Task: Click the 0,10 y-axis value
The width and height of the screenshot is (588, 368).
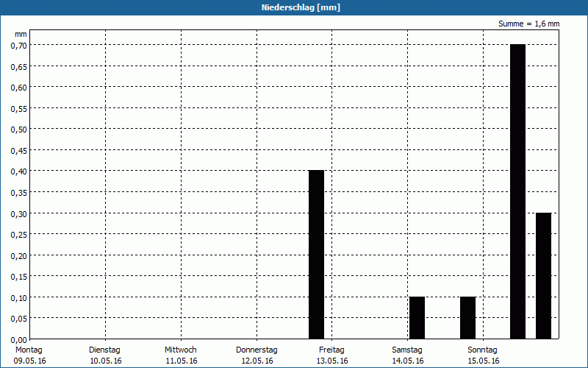Action: tap(19, 298)
